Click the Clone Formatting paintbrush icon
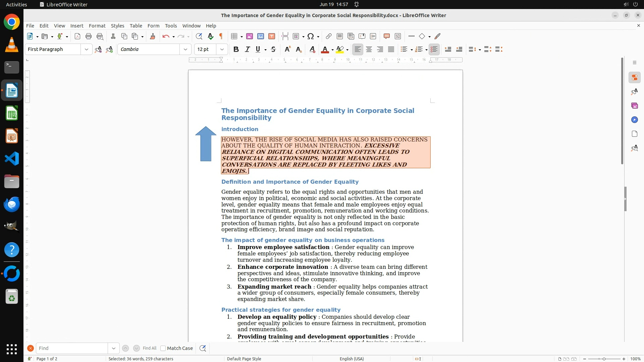 (153, 36)
